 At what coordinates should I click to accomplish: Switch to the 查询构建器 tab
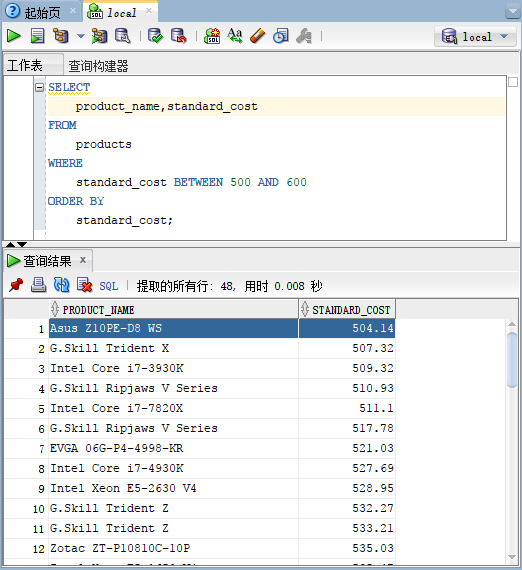(x=99, y=66)
